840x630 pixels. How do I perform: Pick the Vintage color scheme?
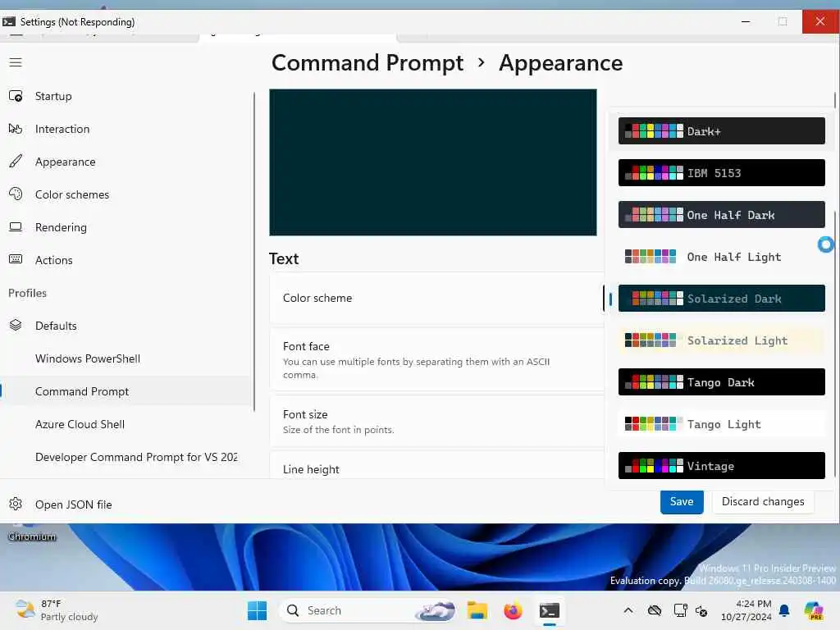[x=721, y=465]
